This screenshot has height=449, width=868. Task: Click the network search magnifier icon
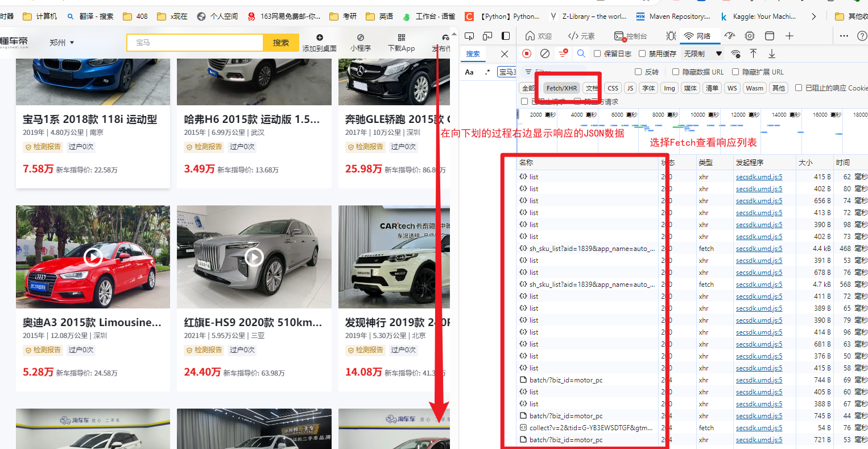[x=581, y=53]
